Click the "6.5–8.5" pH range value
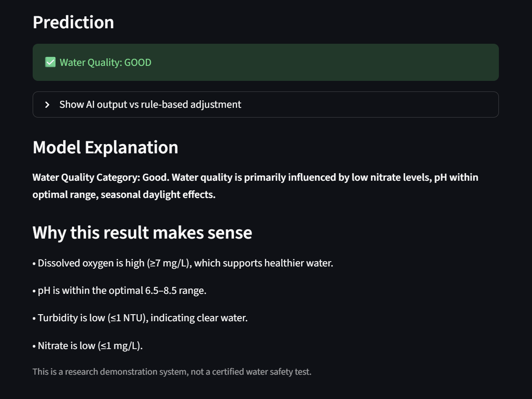Image resolution: width=532 pixels, height=399 pixels. coord(162,291)
